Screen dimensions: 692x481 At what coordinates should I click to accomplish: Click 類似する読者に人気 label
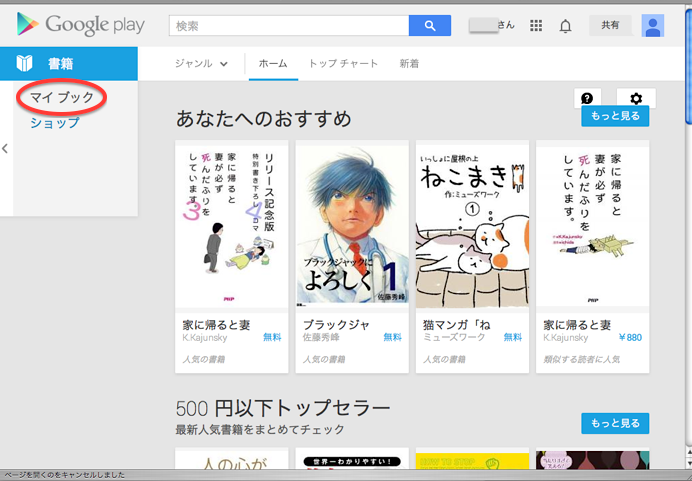[582, 359]
